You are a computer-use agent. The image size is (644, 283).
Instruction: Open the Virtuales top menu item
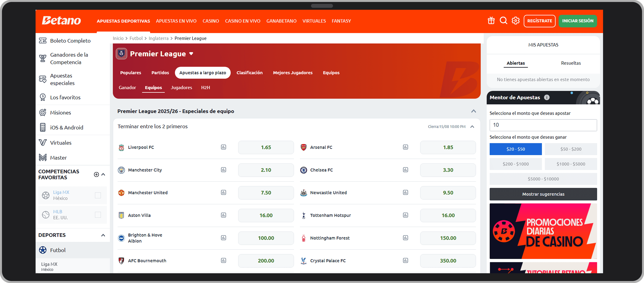pos(314,21)
